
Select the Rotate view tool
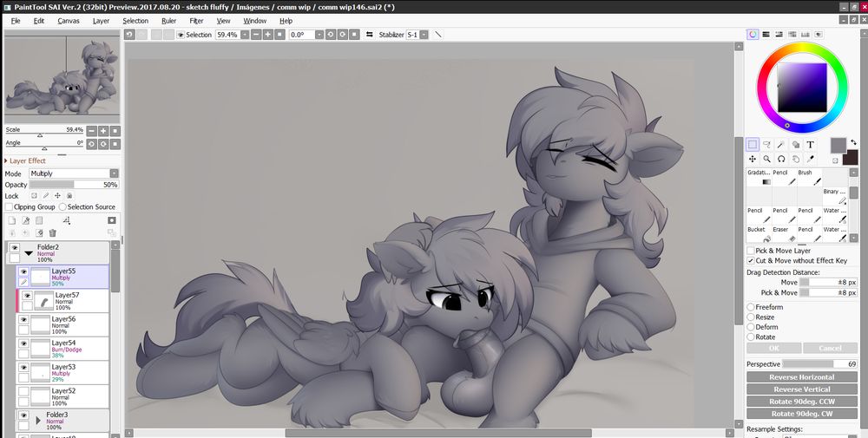click(x=781, y=159)
